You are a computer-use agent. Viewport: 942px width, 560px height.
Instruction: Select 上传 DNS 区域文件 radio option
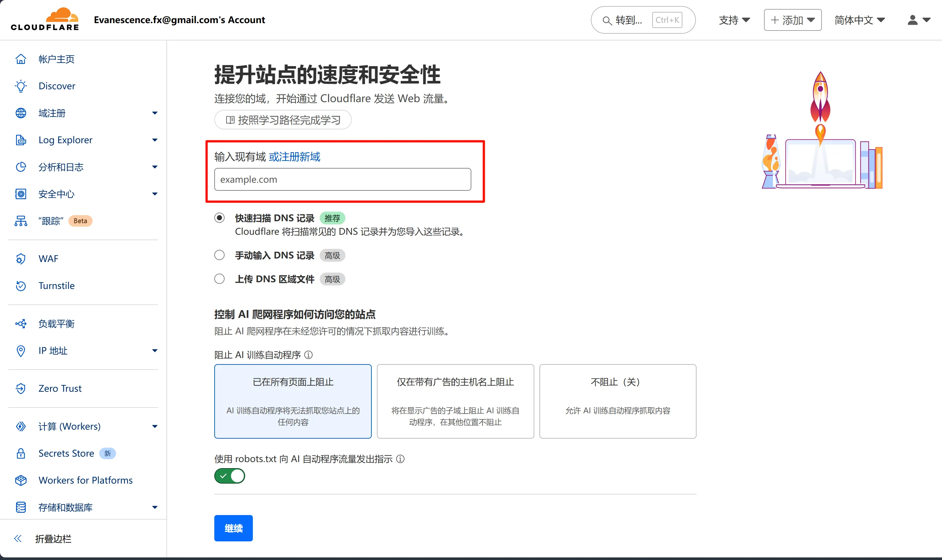tap(219, 279)
